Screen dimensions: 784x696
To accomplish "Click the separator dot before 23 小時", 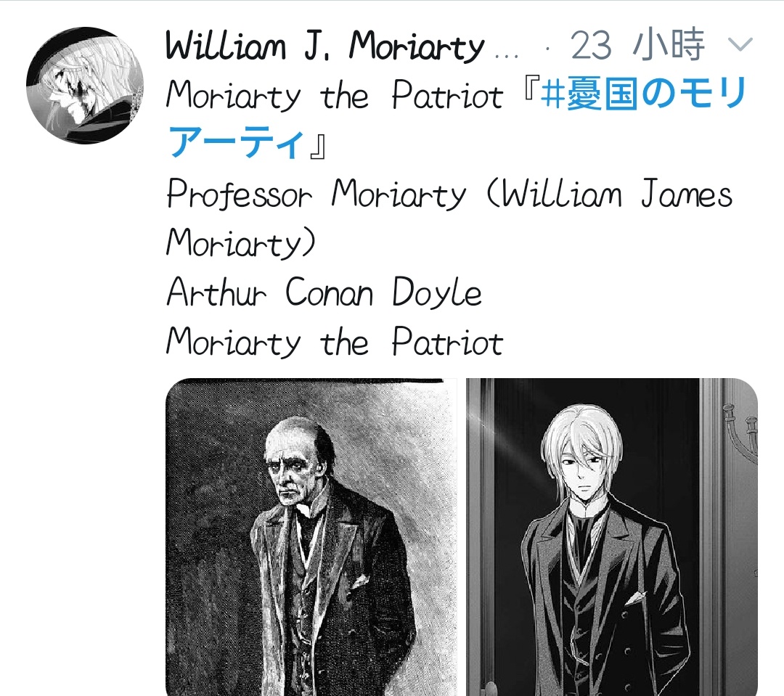I will click(x=548, y=49).
